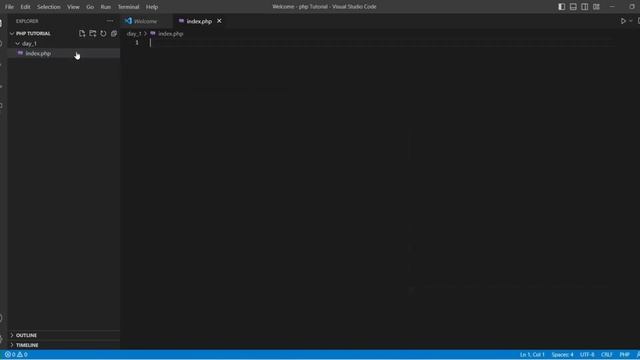
Task: Select PHP language mode in status bar
Action: click(x=624, y=355)
